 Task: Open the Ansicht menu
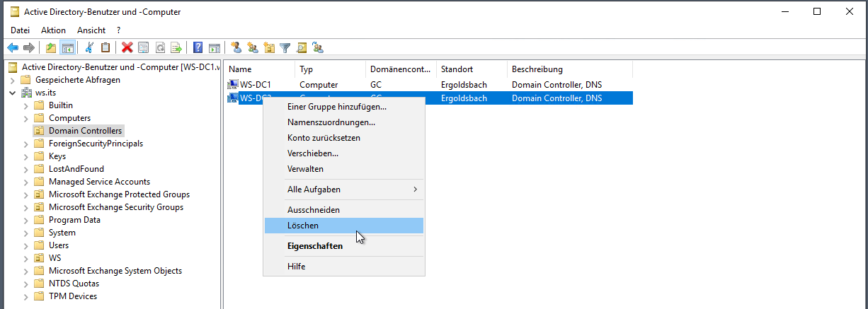point(91,30)
